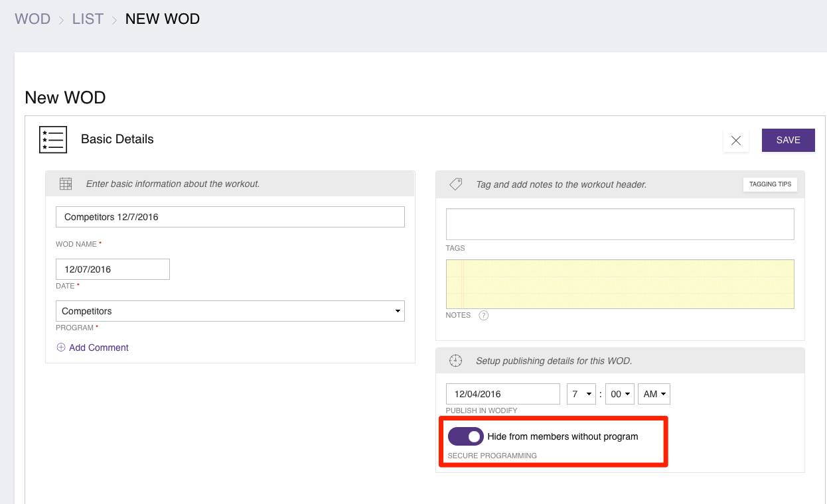
Task: Click the Date field 12/07/2016
Action: pyautogui.click(x=113, y=269)
